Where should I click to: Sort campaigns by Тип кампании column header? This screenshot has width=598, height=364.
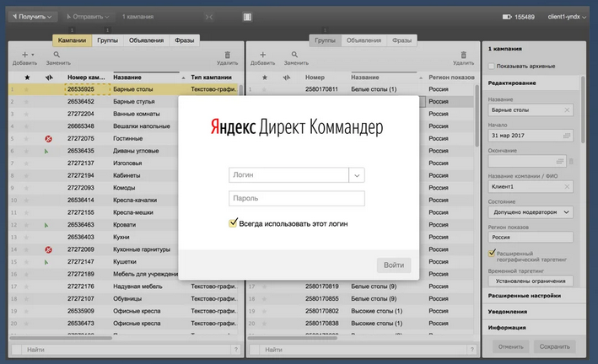pos(213,78)
